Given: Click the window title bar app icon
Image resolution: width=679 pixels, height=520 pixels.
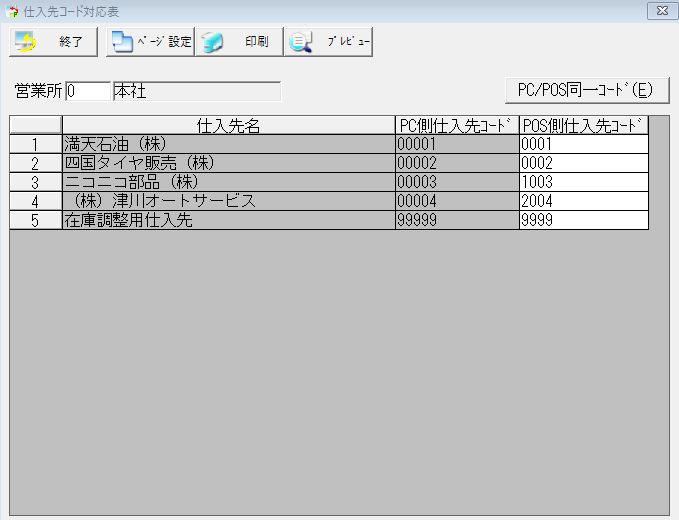Looking at the screenshot, I should pos(12,11).
